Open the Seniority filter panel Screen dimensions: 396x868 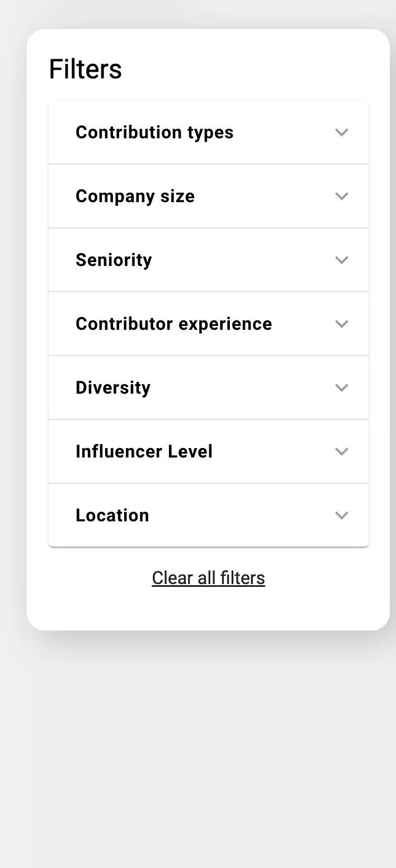(x=114, y=260)
